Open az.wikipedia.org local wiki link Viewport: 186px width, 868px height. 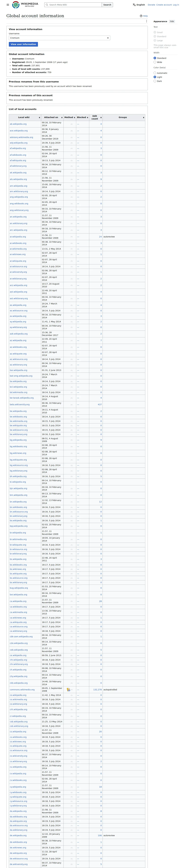tap(18, 340)
